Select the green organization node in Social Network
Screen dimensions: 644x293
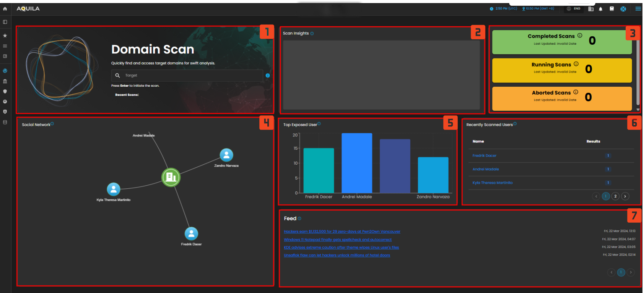tap(171, 177)
